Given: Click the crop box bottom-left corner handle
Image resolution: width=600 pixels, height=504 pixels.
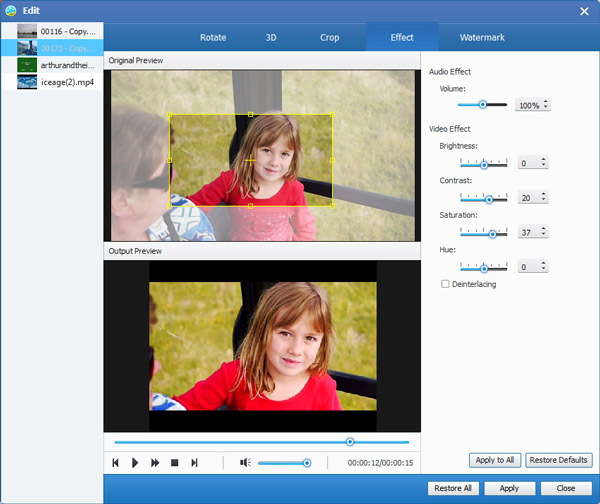Looking at the screenshot, I should point(170,206).
